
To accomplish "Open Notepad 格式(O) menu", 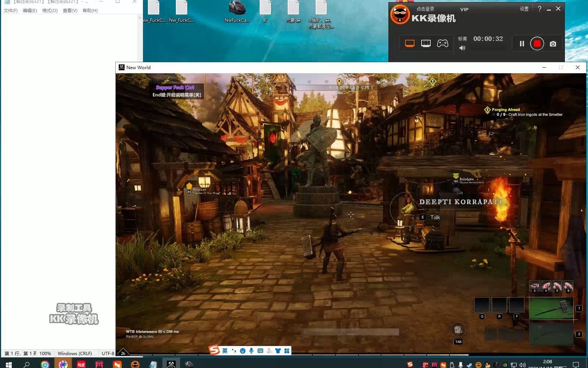I will click(50, 10).
